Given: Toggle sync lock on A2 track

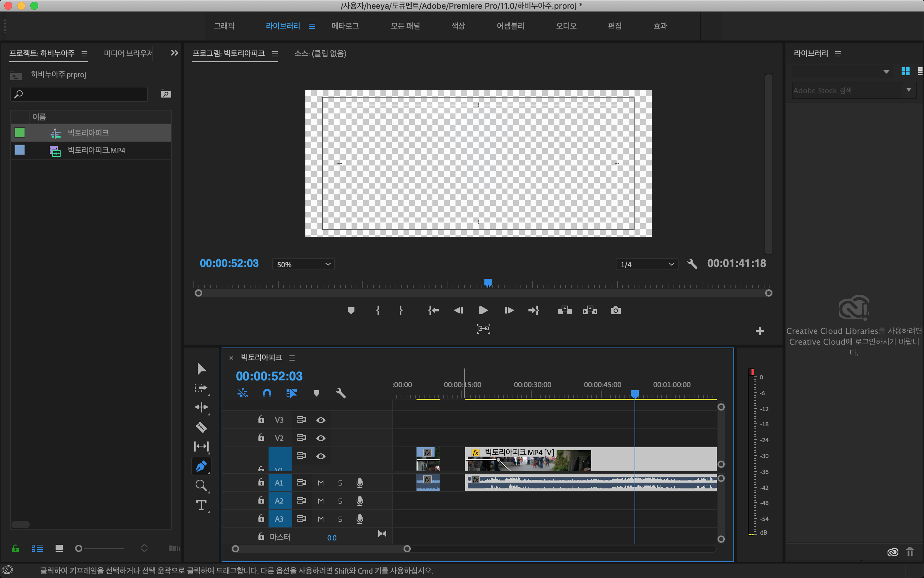Looking at the screenshot, I should [302, 500].
